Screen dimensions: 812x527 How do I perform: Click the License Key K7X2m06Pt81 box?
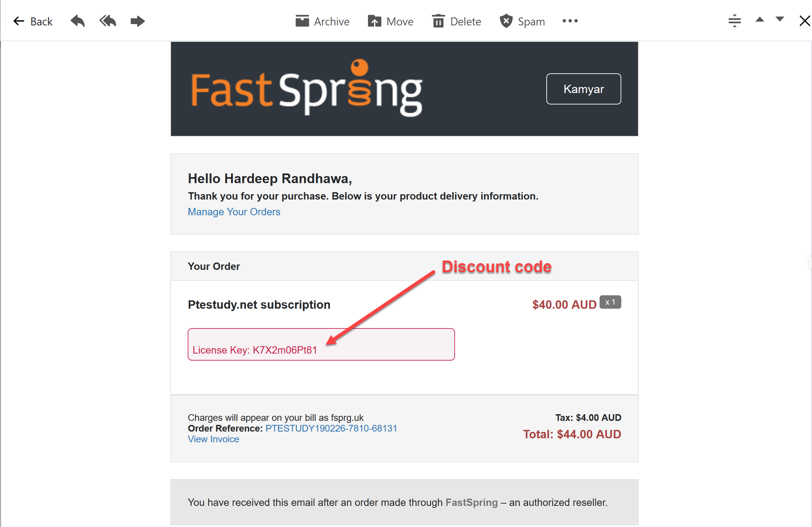click(x=321, y=345)
